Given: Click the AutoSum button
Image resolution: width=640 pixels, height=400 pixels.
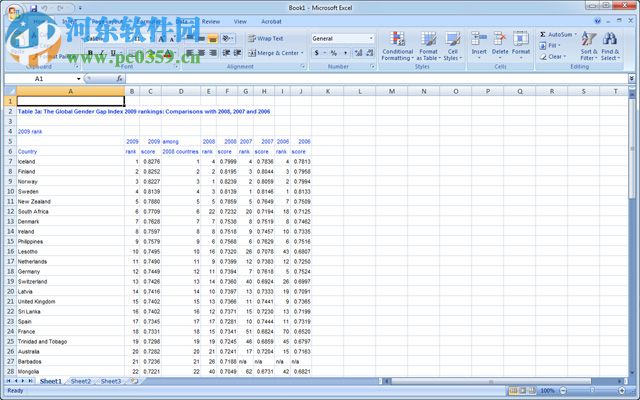Looking at the screenshot, I should point(556,35).
